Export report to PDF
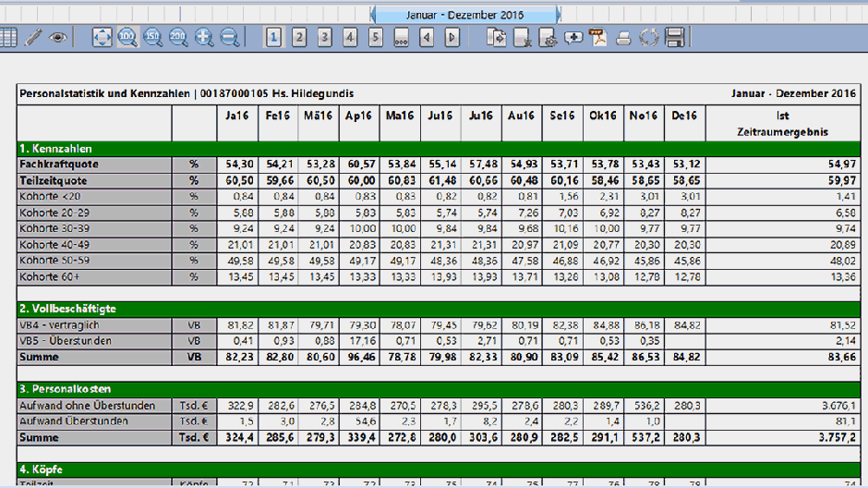 598,38
